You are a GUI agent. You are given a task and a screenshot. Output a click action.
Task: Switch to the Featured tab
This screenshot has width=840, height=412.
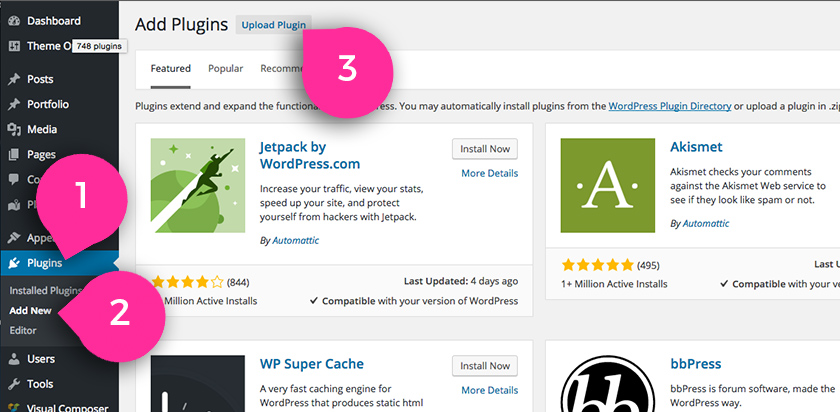click(170, 69)
